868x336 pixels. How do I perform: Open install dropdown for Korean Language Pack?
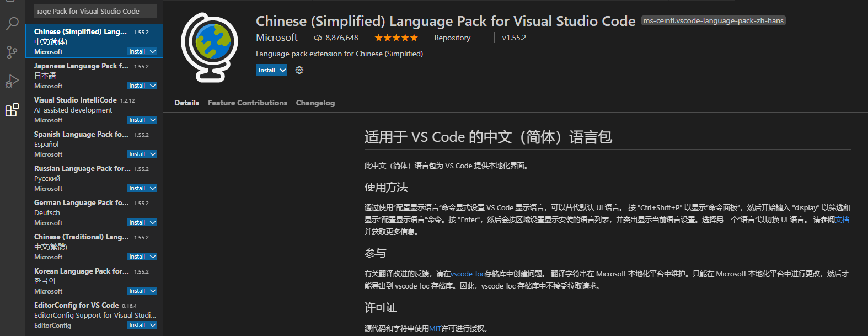[153, 291]
